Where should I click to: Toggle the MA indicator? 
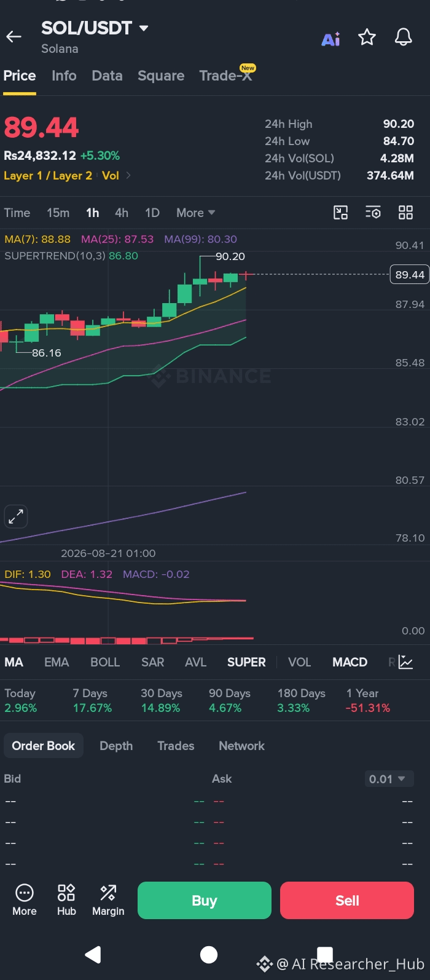[x=14, y=662]
